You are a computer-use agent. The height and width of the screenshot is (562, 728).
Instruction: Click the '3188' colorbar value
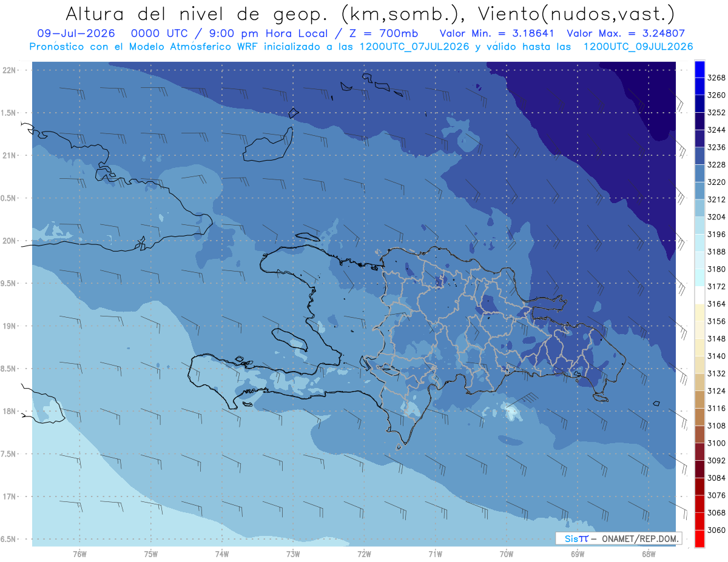[716, 252]
